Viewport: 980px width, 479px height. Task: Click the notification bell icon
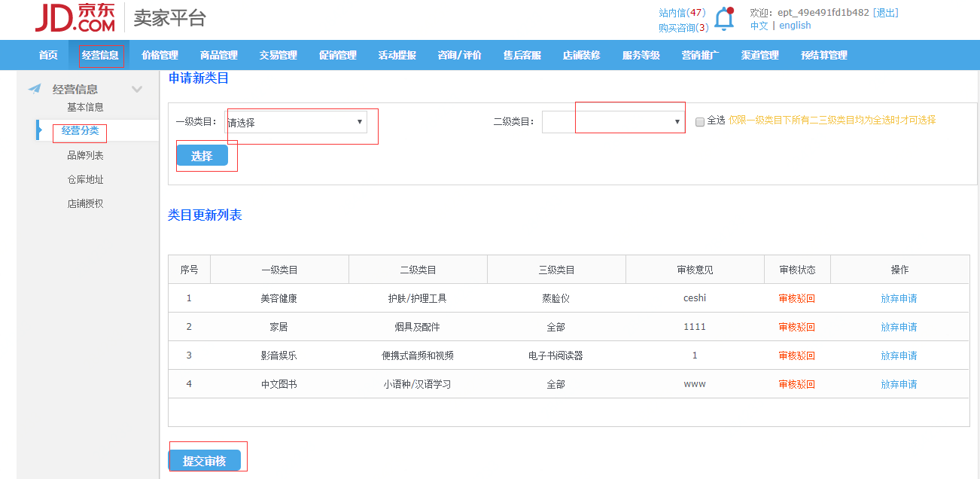click(724, 18)
